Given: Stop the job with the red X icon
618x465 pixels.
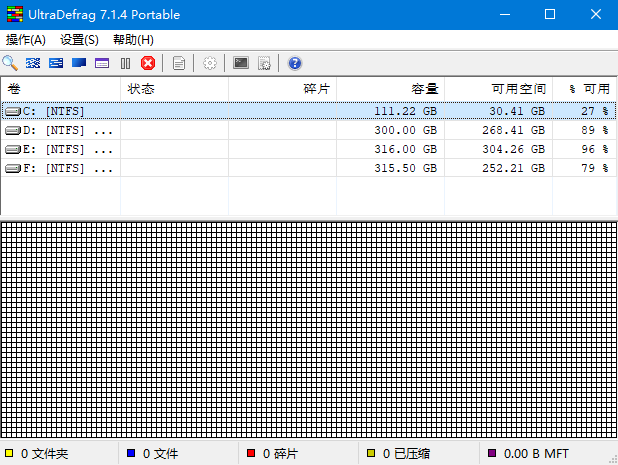Looking at the screenshot, I should click(148, 63).
